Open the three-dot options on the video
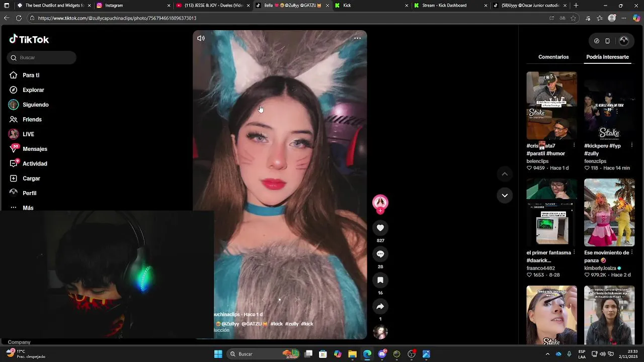The height and width of the screenshot is (362, 644). pos(357,38)
